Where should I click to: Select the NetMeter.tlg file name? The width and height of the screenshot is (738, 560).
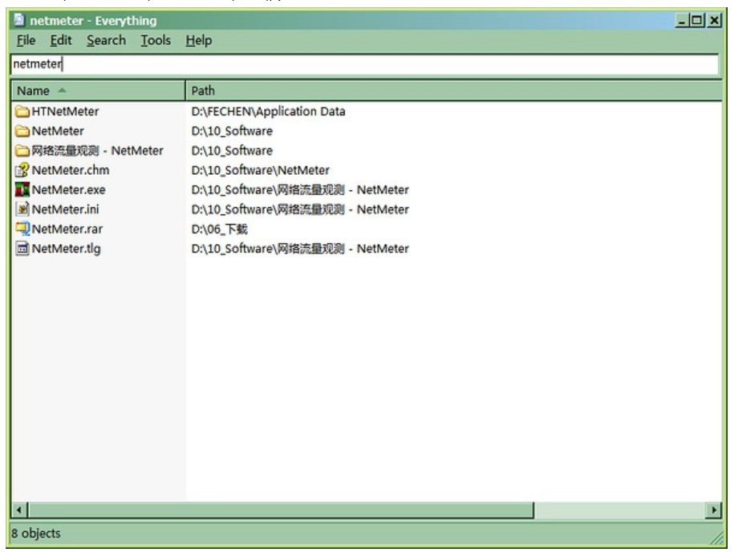[x=66, y=249]
